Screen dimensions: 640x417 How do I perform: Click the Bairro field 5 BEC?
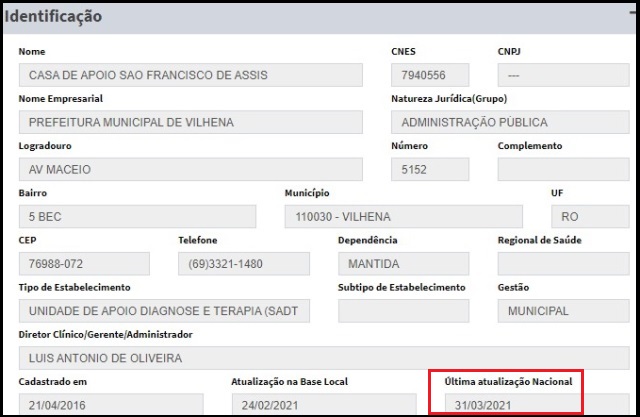[137, 217]
